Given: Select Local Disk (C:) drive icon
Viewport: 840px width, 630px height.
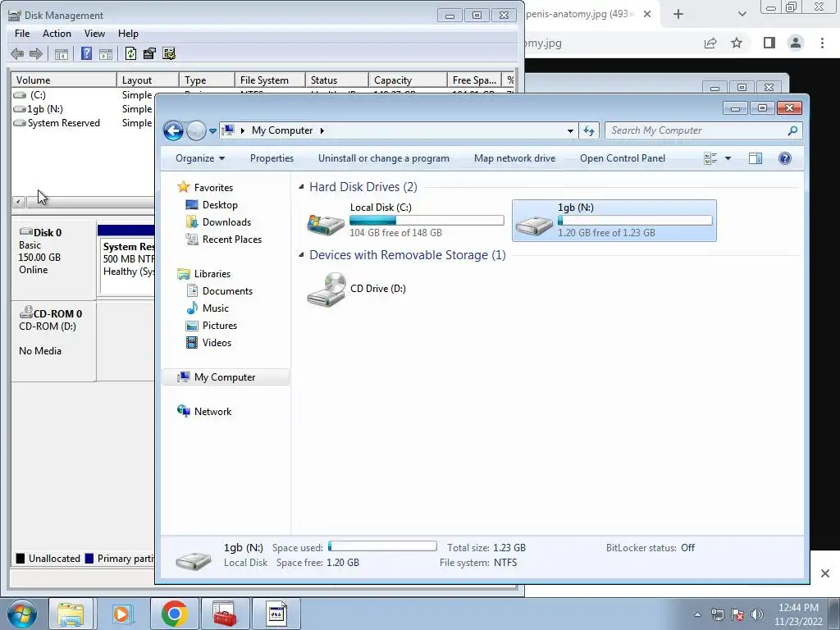Looking at the screenshot, I should click(326, 224).
